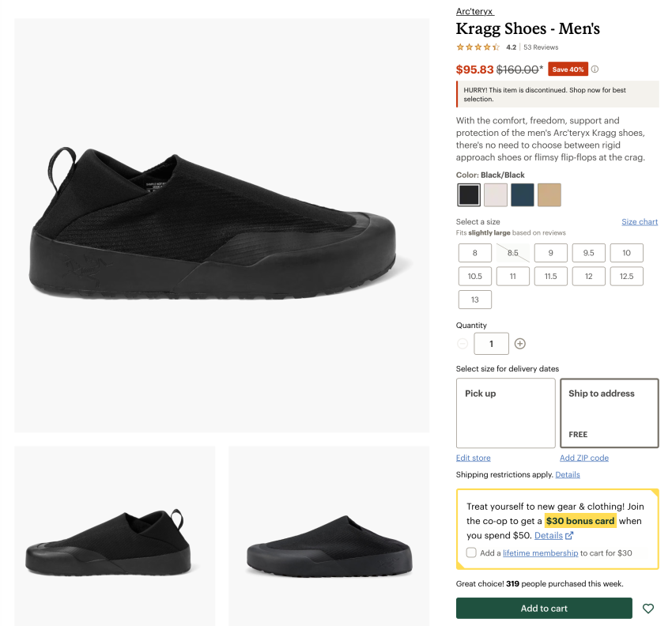
Task: Click the star rating icons
Action: point(478,47)
